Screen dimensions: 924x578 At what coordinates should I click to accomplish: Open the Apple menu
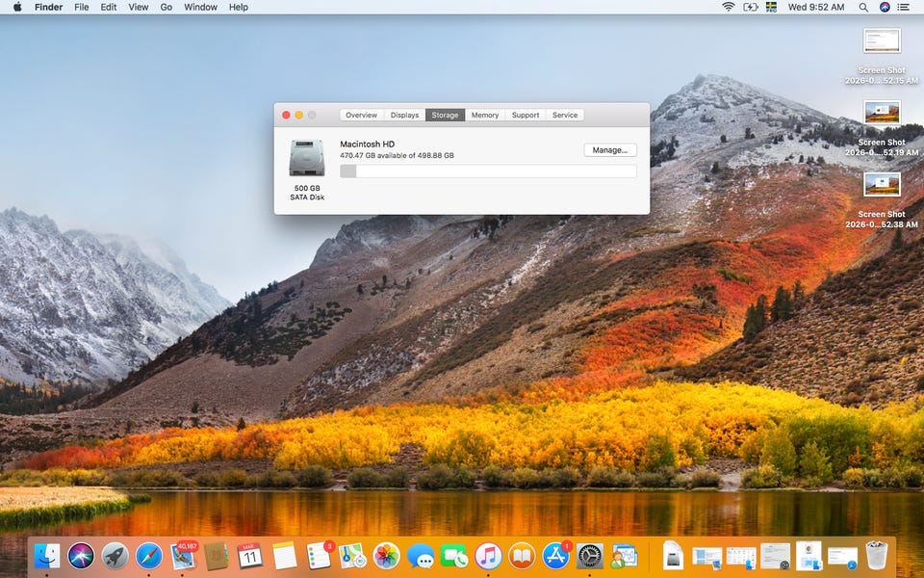click(x=17, y=7)
